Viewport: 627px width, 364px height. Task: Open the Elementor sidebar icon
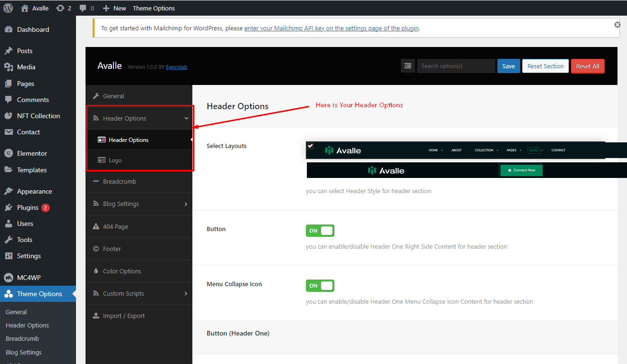8,153
